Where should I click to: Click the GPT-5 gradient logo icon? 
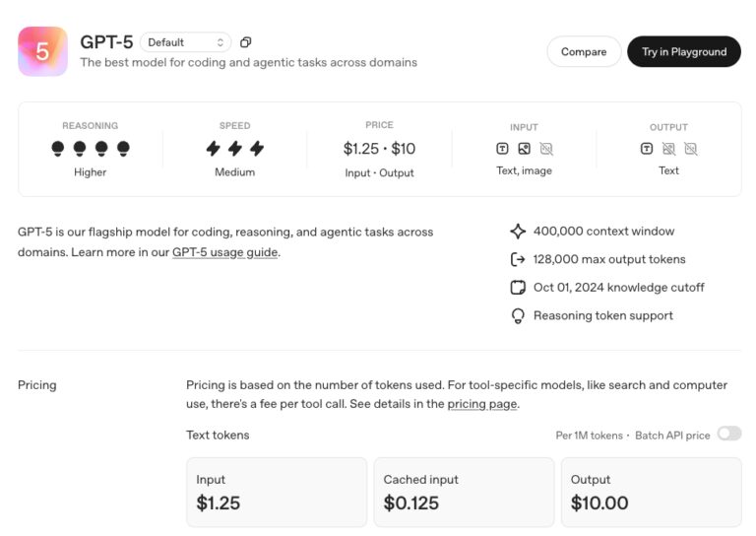[42, 51]
